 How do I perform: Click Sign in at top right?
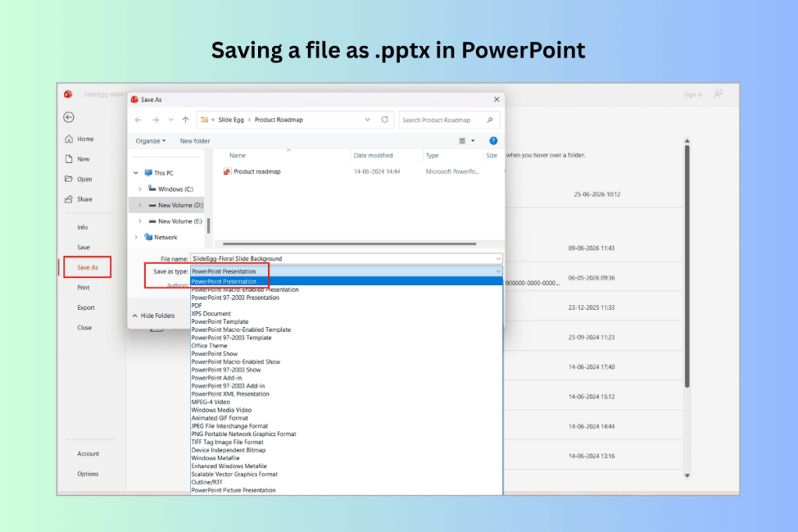coord(693,94)
